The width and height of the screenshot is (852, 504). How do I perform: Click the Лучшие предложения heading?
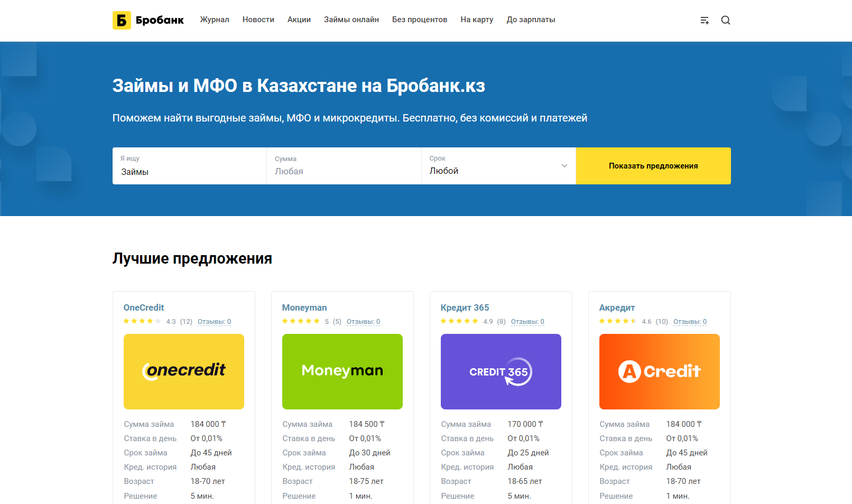[x=192, y=258]
